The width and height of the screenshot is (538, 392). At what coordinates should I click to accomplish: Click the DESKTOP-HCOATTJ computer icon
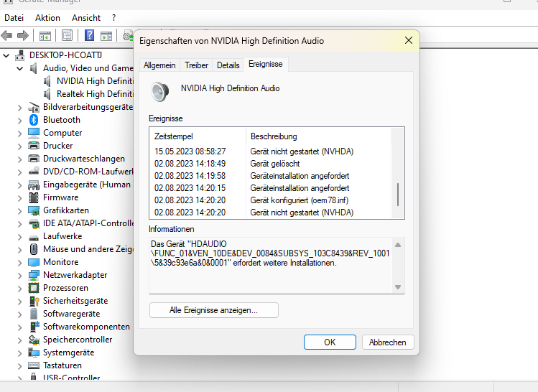click(20, 55)
